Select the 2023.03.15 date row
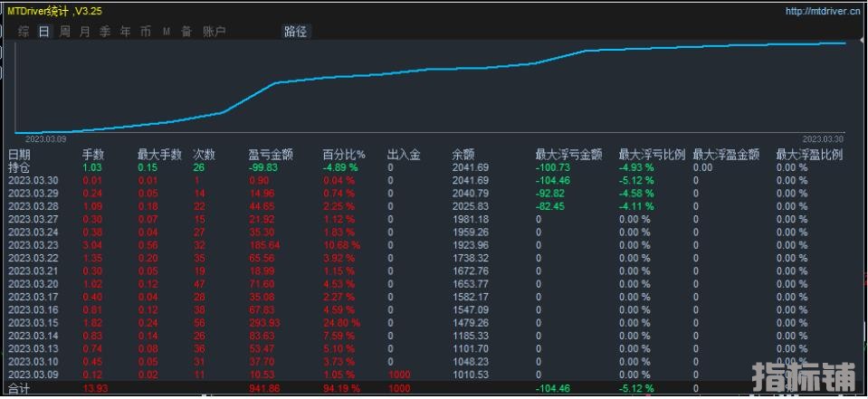 coord(33,323)
